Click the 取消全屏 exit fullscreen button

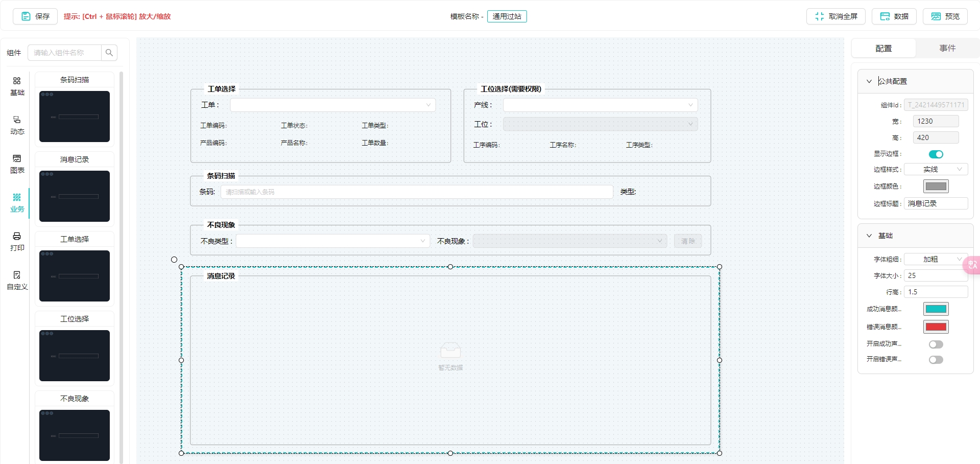(836, 16)
